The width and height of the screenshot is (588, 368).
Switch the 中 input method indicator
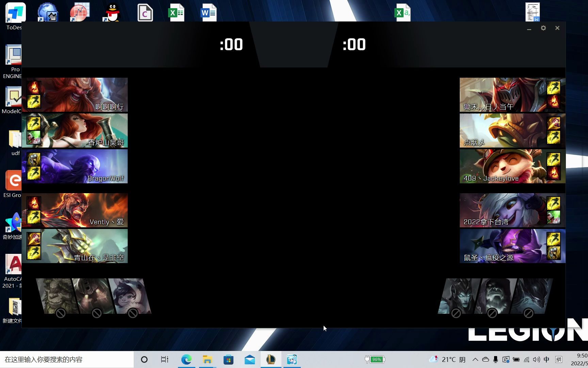click(546, 359)
